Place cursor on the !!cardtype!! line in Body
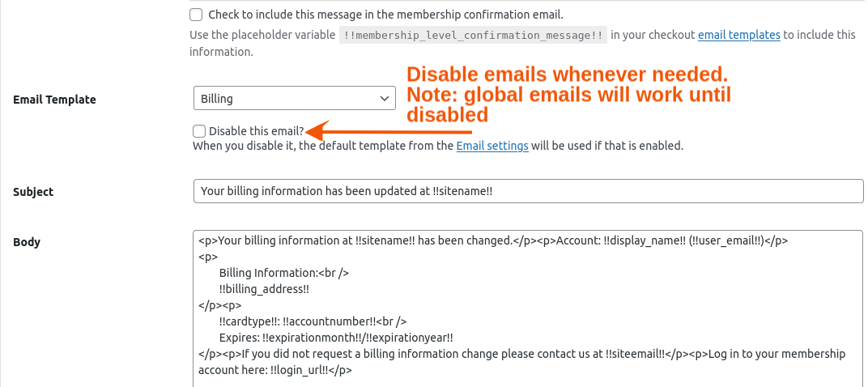Screen dimensions: 868x387 (313, 321)
